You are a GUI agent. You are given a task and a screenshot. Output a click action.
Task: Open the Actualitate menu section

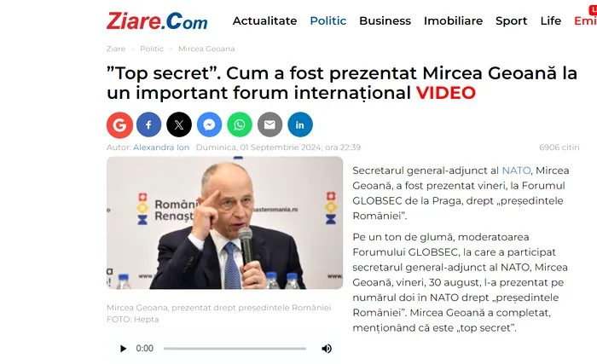point(264,20)
